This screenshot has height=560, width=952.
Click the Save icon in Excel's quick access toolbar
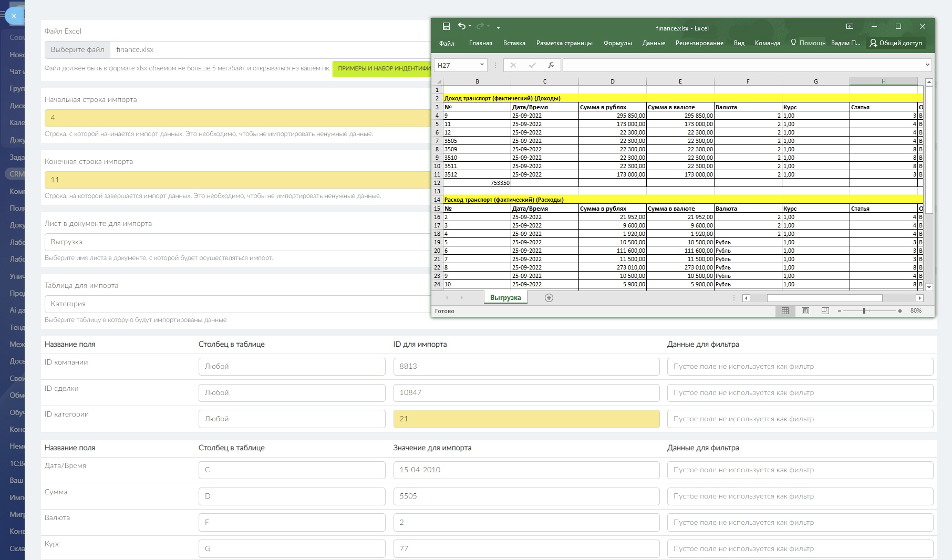447,26
